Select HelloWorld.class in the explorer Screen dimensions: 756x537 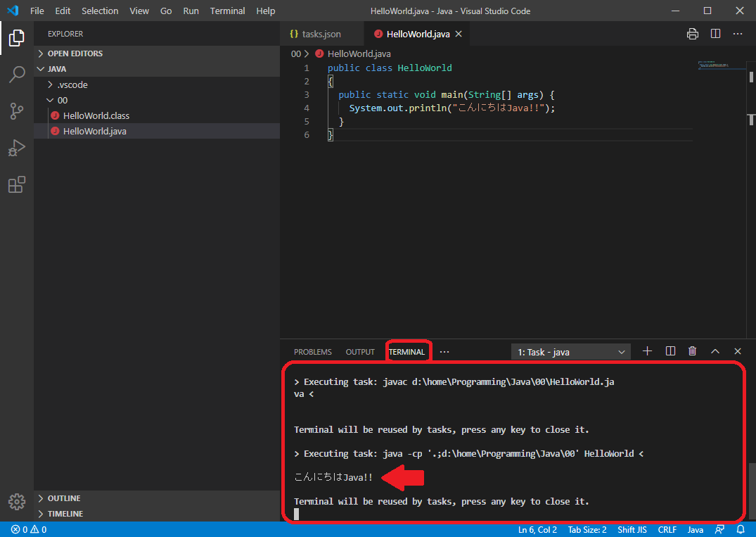click(x=96, y=115)
